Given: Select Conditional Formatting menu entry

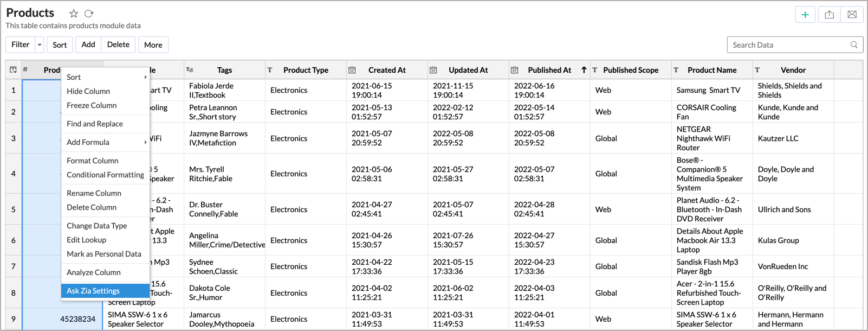Looking at the screenshot, I should [105, 175].
